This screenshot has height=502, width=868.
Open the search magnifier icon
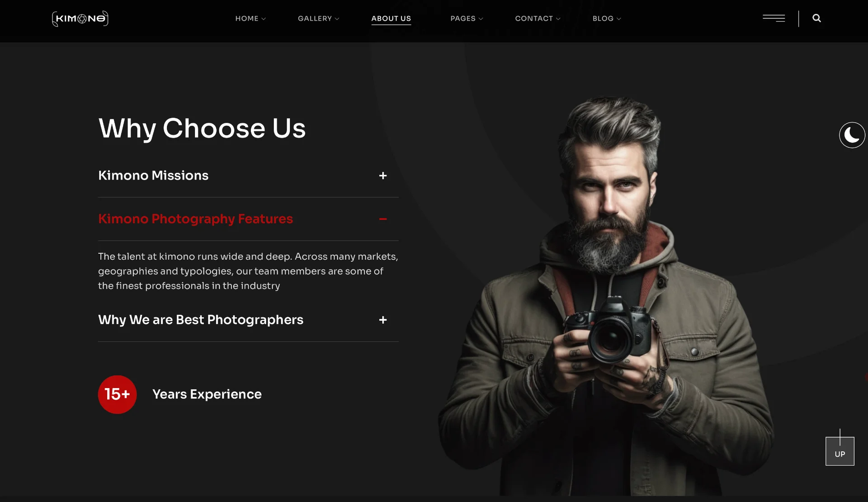tap(816, 18)
